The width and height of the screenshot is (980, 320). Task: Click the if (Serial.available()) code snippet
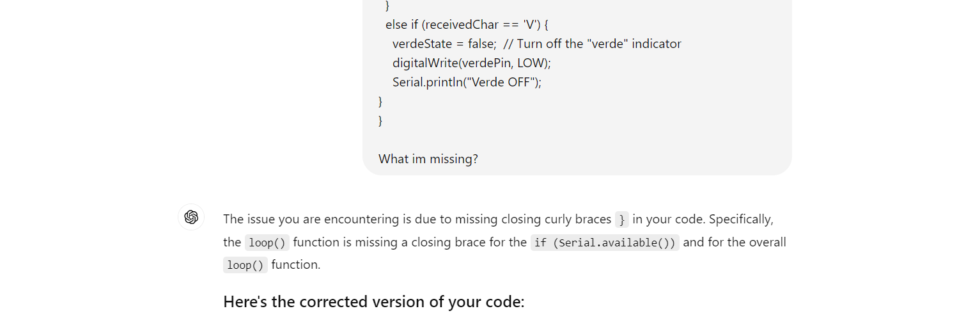605,243
